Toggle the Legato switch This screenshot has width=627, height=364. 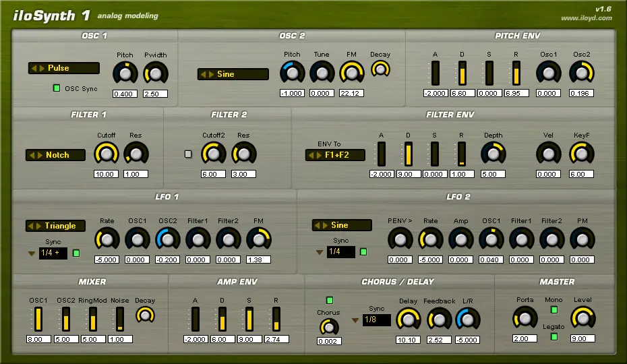click(554, 337)
